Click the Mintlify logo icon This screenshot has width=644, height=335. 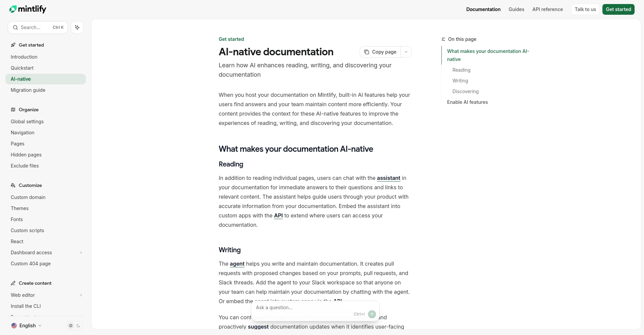click(13, 9)
